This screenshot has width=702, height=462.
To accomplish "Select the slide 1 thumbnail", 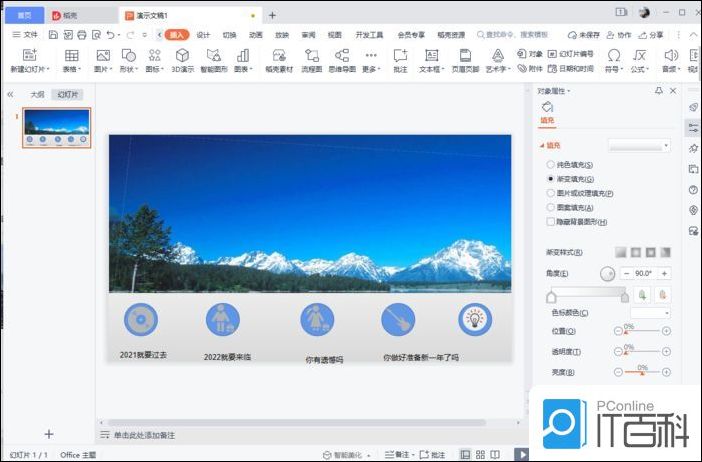I will [56, 127].
